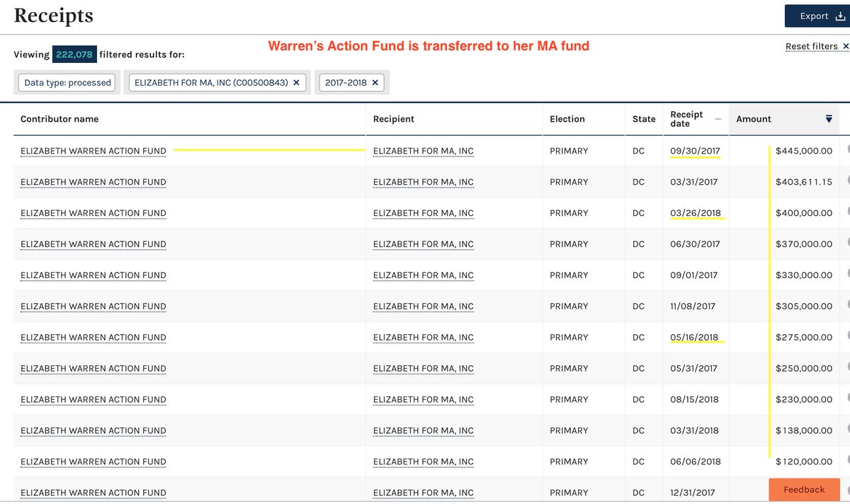Open the filter triangle icon on Amount column
The width and height of the screenshot is (850, 504).
tap(828, 119)
